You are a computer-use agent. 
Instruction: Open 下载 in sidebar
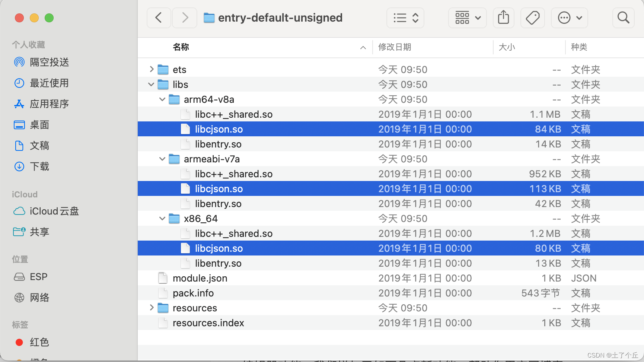pos(32,166)
